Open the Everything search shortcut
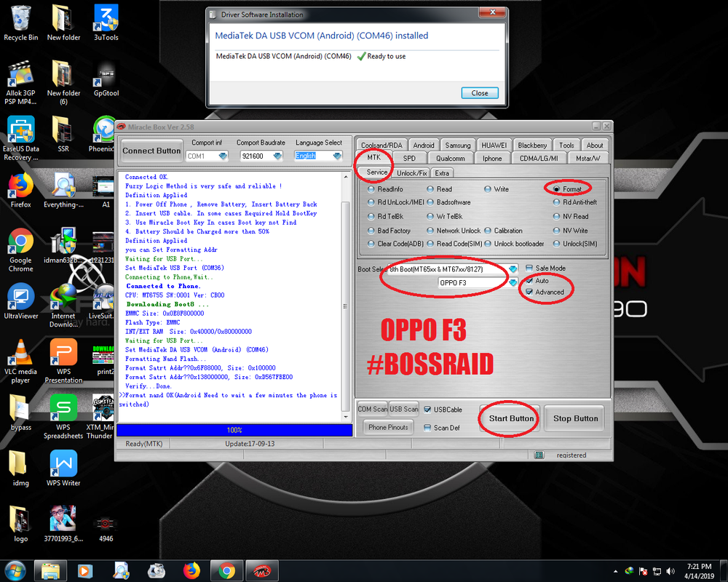The width and height of the screenshot is (728, 582). click(x=63, y=191)
